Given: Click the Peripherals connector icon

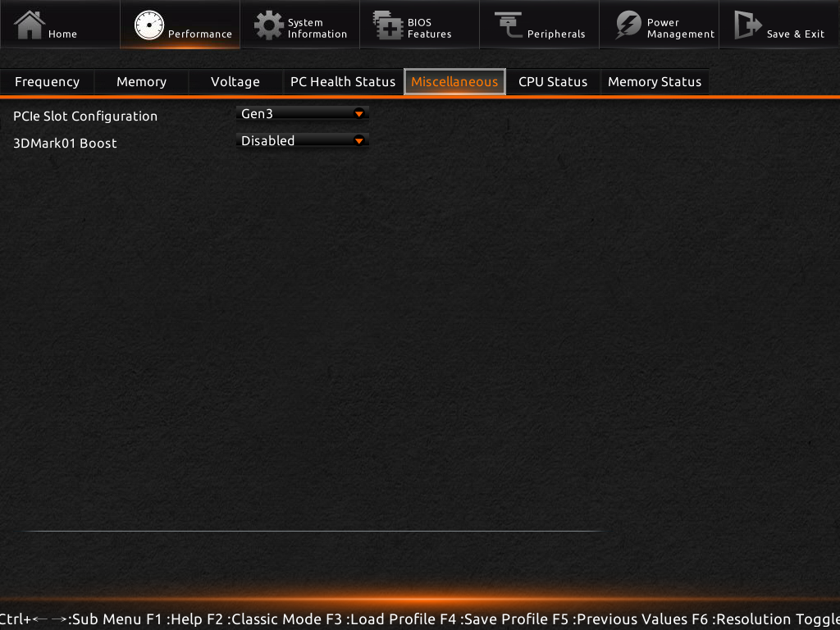Looking at the screenshot, I should (x=508, y=25).
